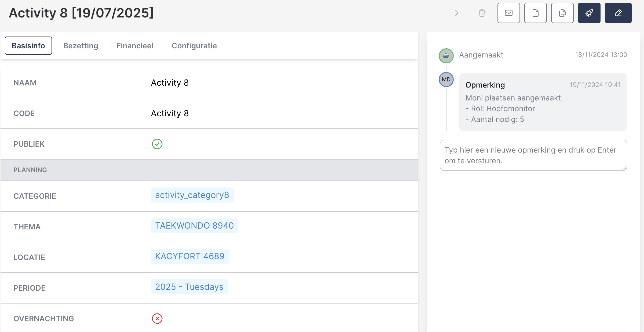Click the green Publiek check indicator
The height and width of the screenshot is (332, 644).
157,144
